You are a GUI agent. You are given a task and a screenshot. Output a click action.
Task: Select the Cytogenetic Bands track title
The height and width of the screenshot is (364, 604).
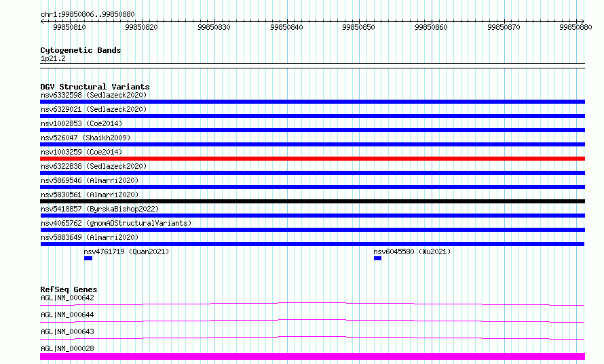click(81, 50)
